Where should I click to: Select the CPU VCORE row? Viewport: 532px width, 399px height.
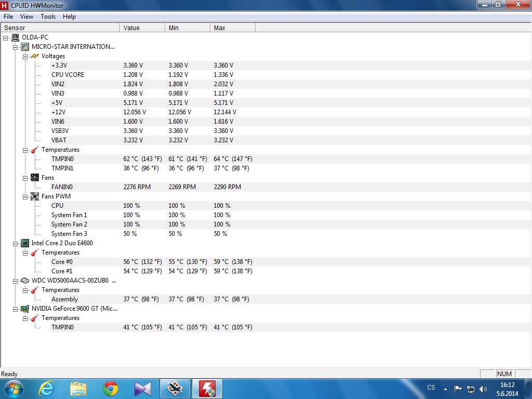291,75
